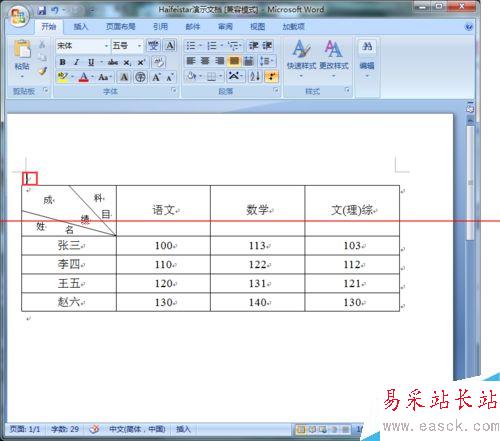Viewport: 500px width, 441px height.
Task: Switch to Print Layout view
Action: click(301, 429)
